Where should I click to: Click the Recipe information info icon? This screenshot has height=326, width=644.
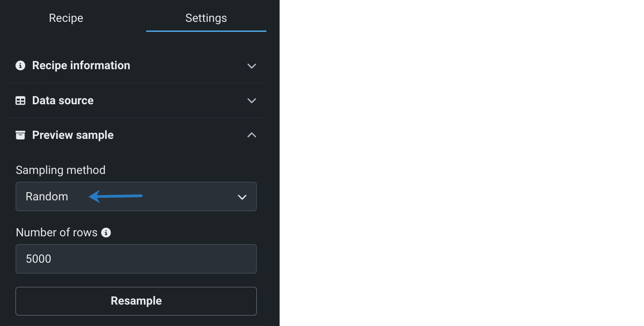click(20, 66)
